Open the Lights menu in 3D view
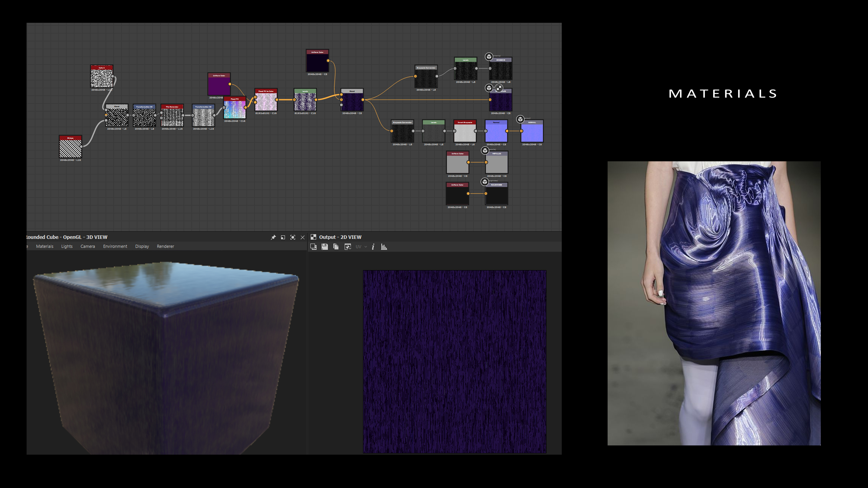 [x=67, y=246]
